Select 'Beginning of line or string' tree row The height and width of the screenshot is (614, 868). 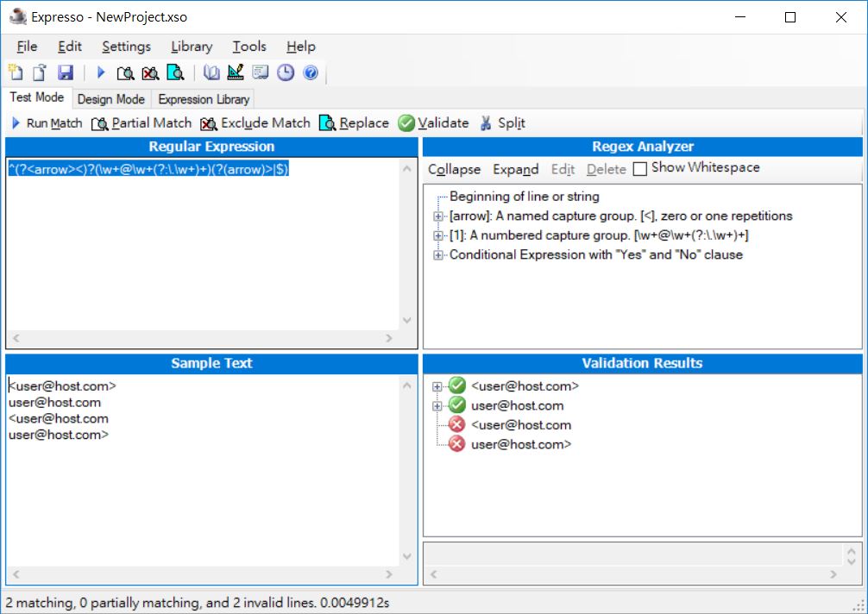[x=525, y=197]
